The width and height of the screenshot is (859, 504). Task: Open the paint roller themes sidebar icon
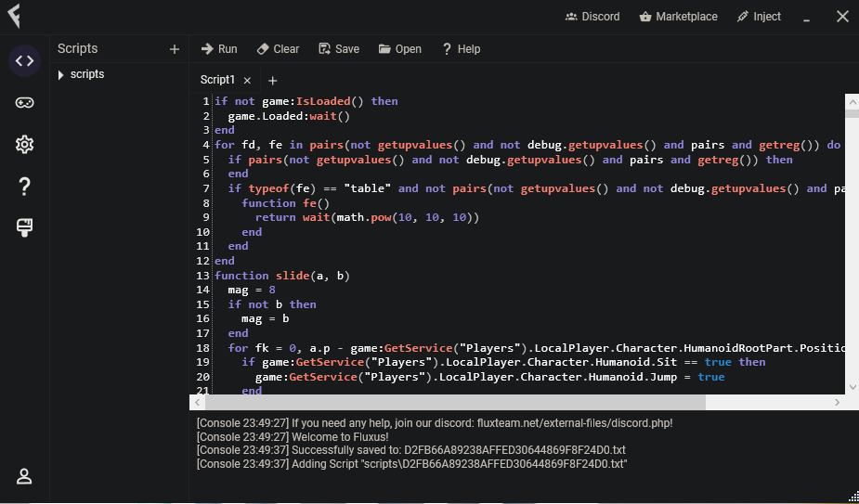click(25, 228)
